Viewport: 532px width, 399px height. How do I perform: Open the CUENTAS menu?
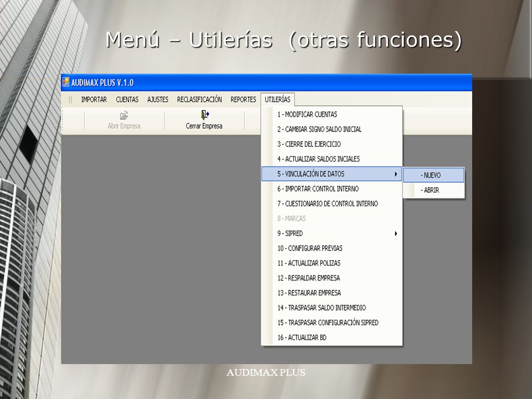tap(127, 99)
